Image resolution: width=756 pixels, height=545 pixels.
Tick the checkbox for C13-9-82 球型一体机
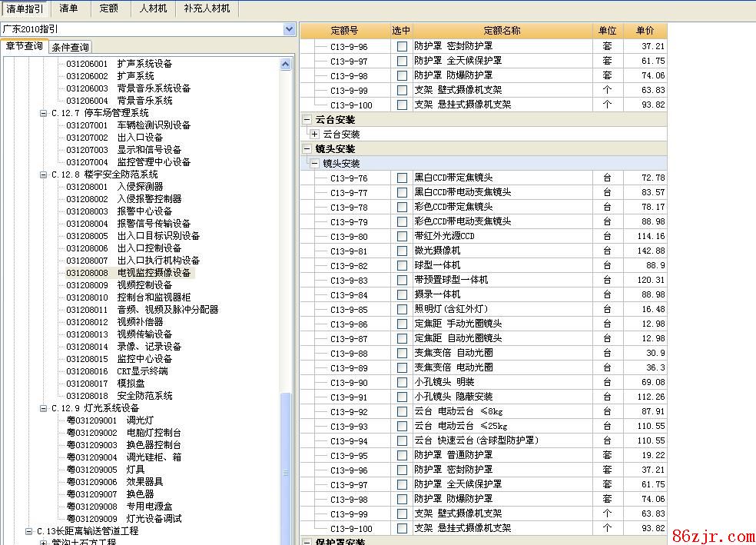[x=402, y=266]
